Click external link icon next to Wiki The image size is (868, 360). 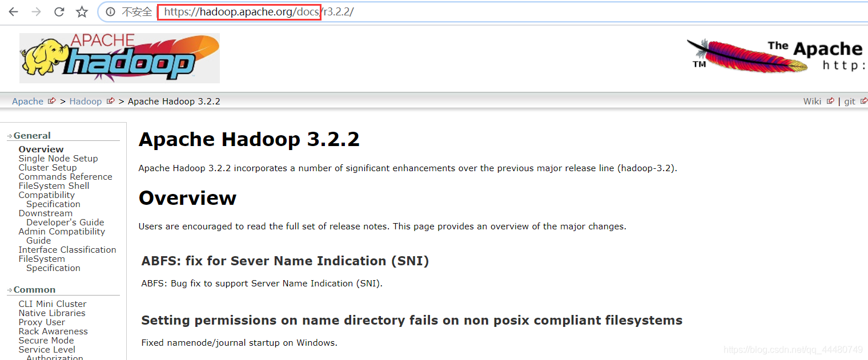[x=830, y=101]
